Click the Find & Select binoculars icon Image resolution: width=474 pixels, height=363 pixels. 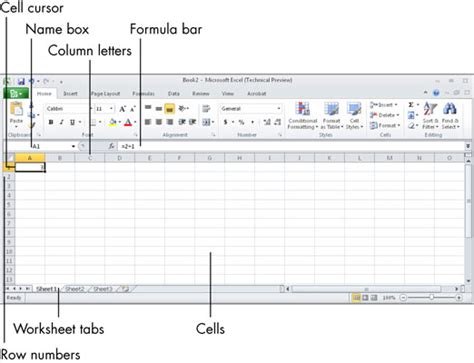(450, 109)
